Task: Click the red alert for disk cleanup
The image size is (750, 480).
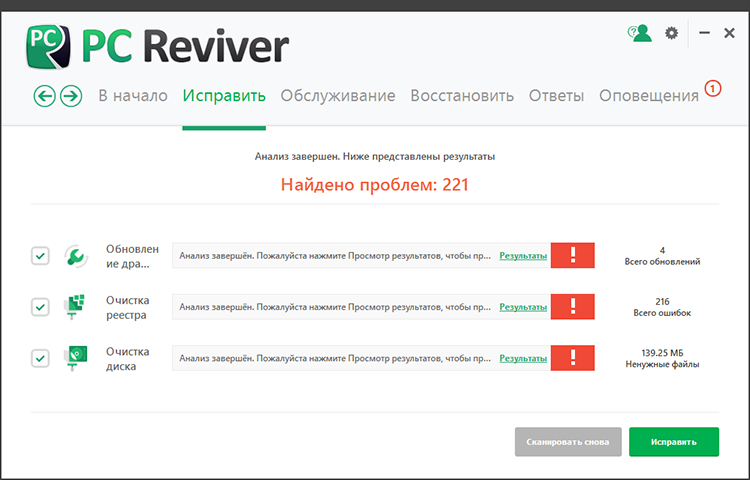Action: (x=573, y=358)
